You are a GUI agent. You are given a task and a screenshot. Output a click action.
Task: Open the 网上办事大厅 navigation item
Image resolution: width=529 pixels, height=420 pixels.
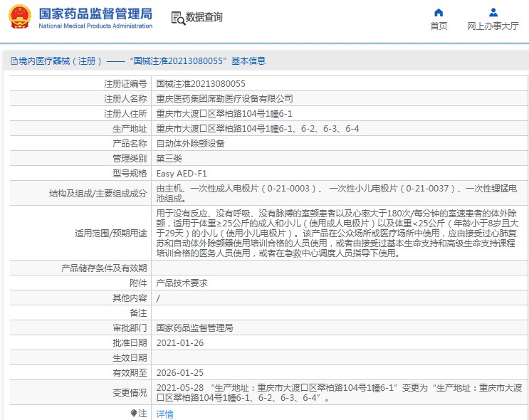click(493, 26)
